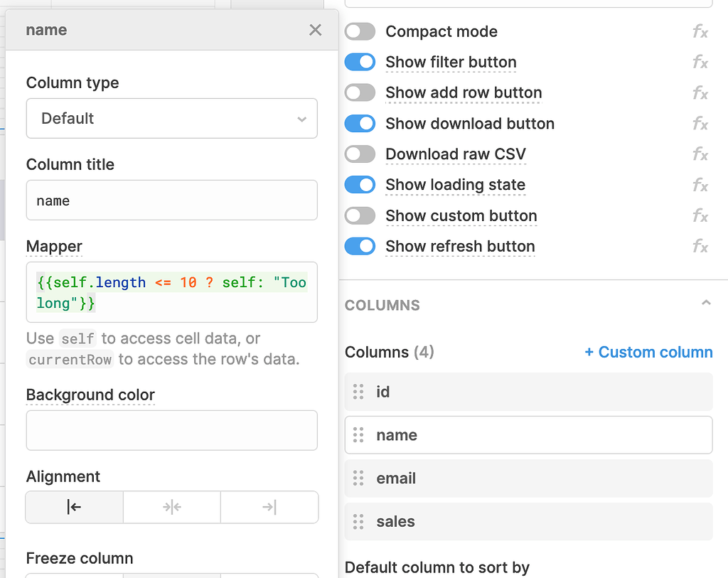Enable the Show custom button toggle
728x578 pixels.
[360, 215]
